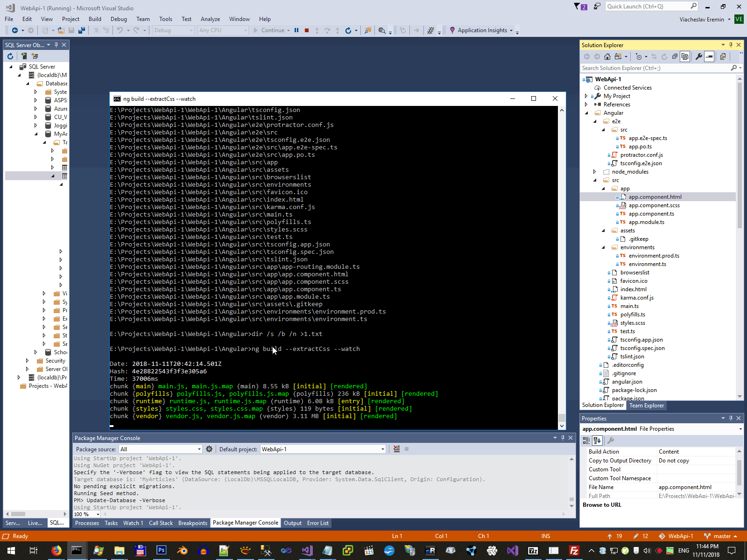Refresh the SQL Server Object Explorer
This screenshot has width=747, height=560.
pyautogui.click(x=10, y=56)
